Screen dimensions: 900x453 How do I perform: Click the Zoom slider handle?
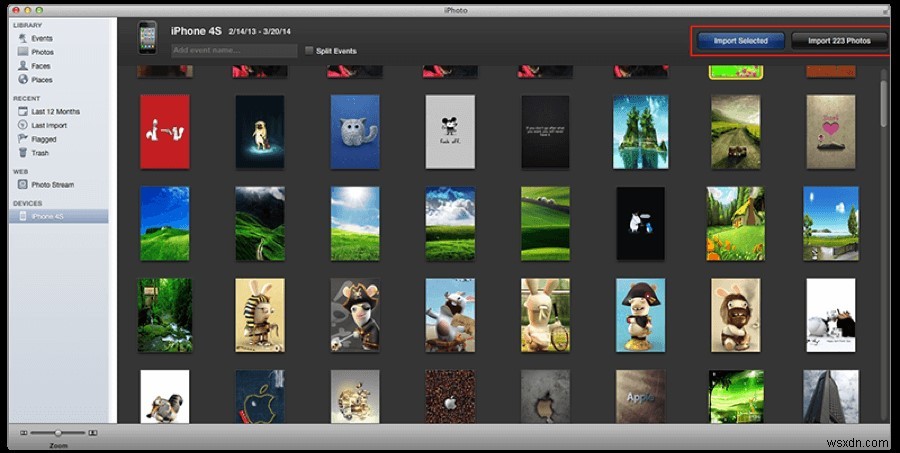click(57, 432)
